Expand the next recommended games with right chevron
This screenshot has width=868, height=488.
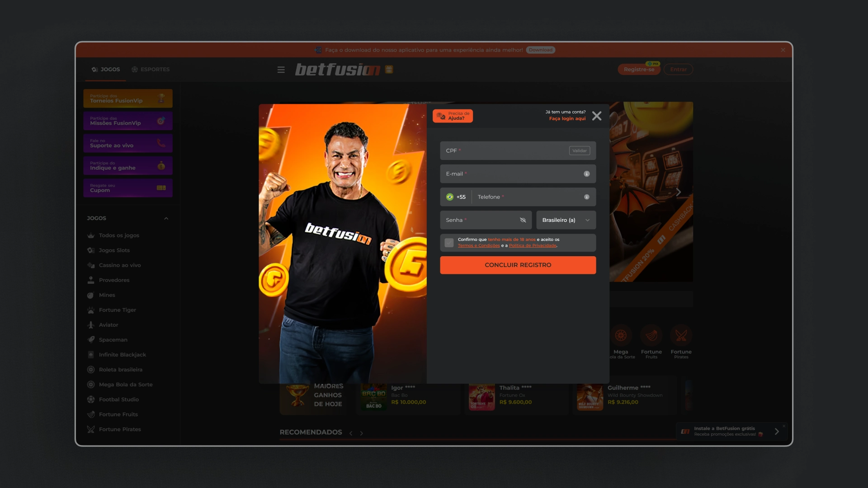362,433
